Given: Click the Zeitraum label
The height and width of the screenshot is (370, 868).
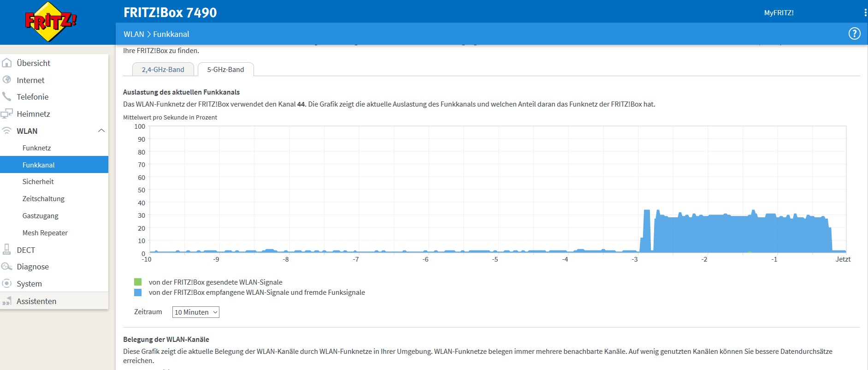Looking at the screenshot, I should click(148, 312).
